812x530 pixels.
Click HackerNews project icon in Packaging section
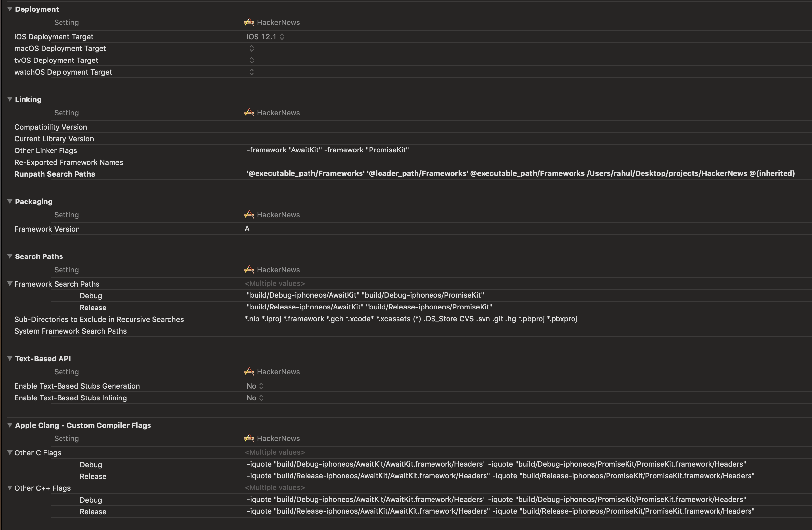249,214
